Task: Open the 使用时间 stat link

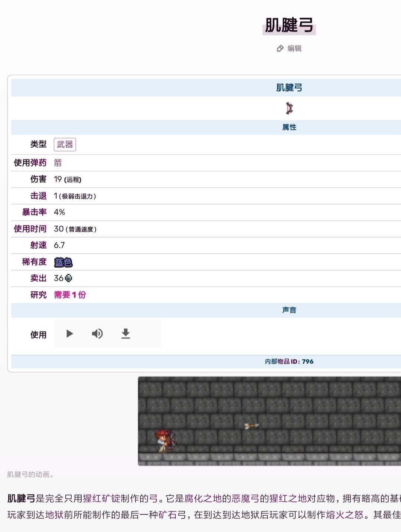Action: click(30, 229)
